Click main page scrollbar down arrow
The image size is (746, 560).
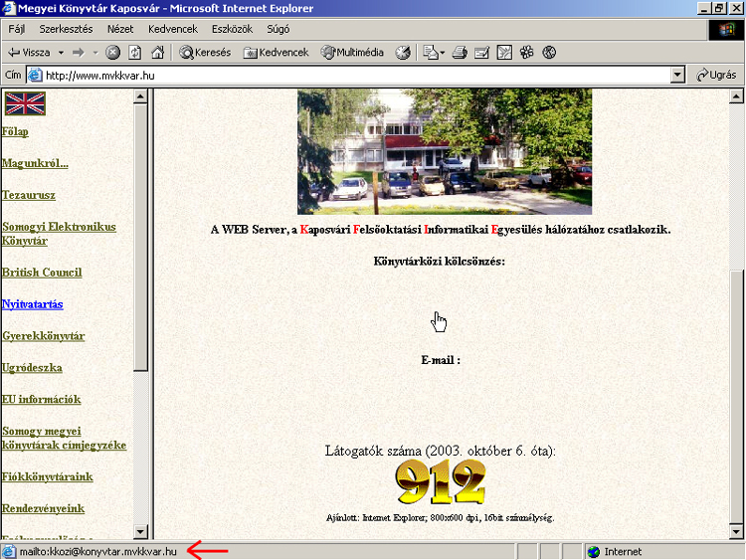click(x=736, y=531)
